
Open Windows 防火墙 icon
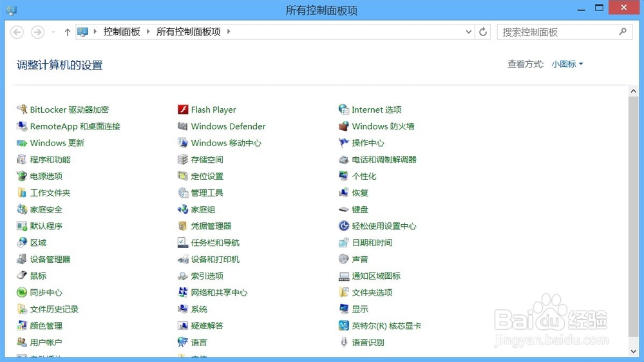pyautogui.click(x=344, y=126)
